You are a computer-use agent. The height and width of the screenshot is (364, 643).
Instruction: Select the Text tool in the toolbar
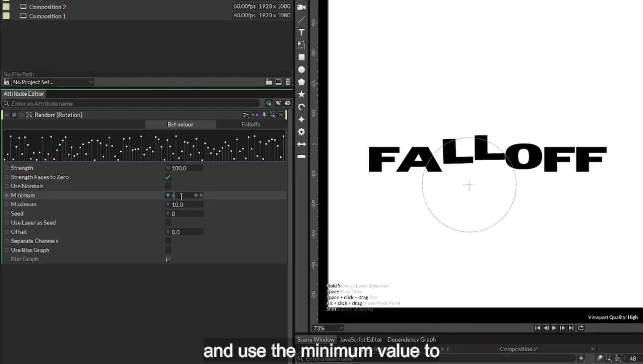(x=301, y=32)
